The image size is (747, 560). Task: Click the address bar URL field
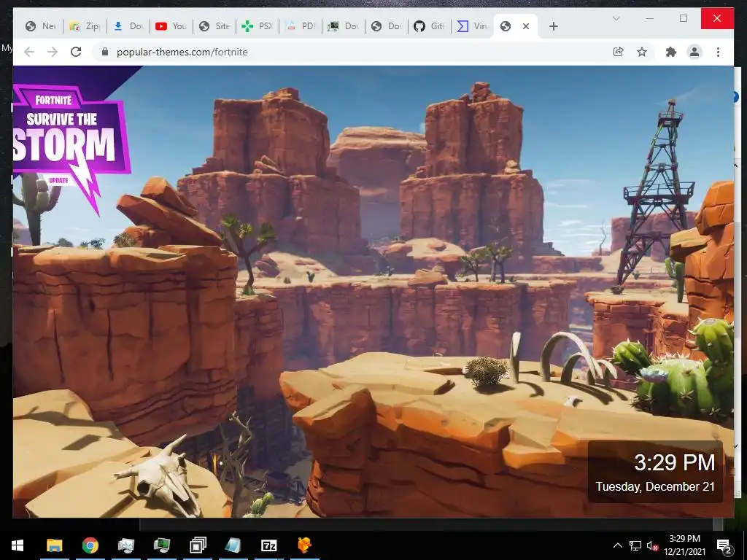(x=352, y=52)
